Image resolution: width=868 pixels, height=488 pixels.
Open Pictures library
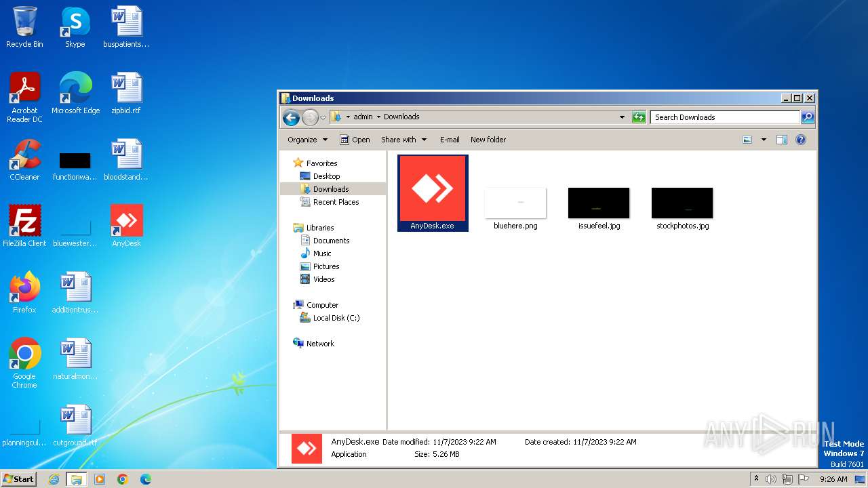pos(320,266)
